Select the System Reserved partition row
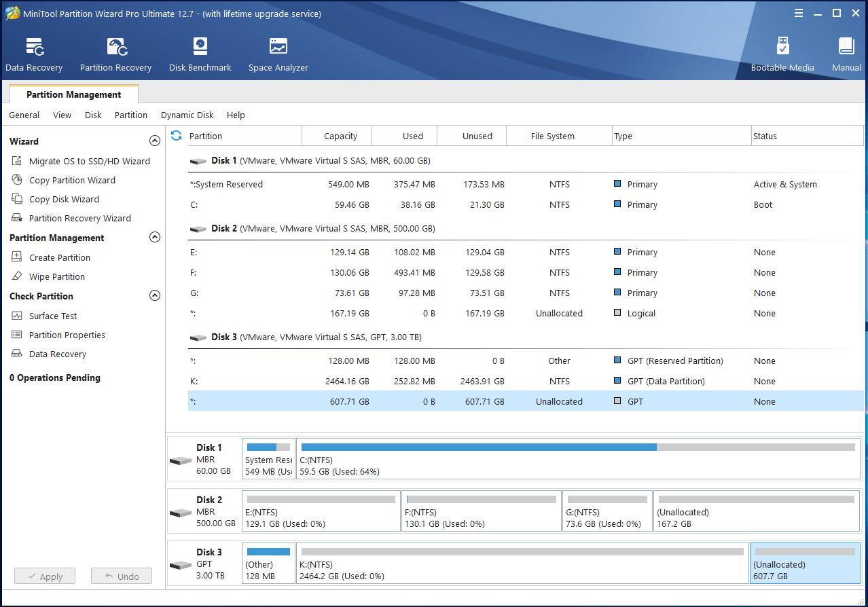 click(x=526, y=184)
